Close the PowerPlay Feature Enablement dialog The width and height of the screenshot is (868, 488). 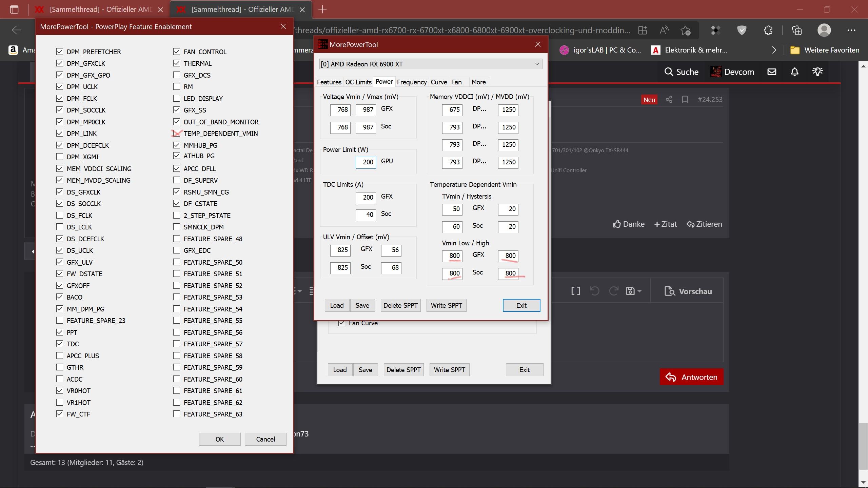pos(283,26)
